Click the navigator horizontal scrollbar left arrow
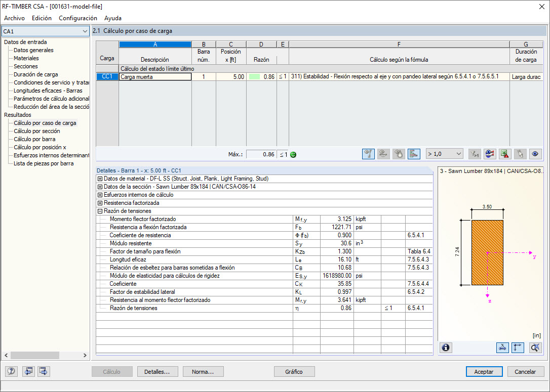 pyautogui.click(x=6, y=355)
